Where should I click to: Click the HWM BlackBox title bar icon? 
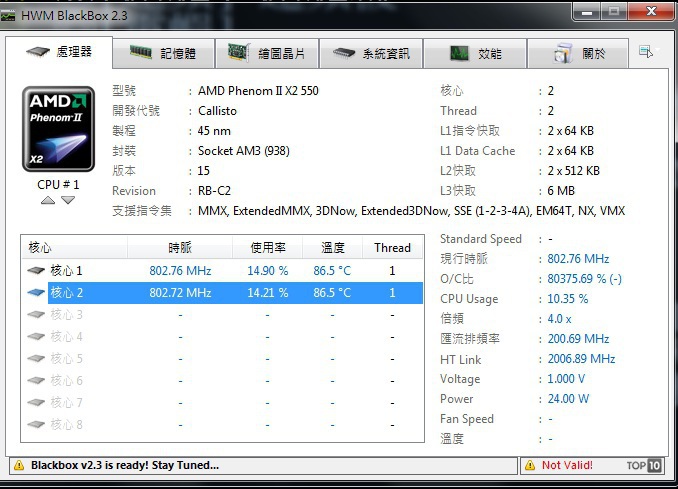8,16
